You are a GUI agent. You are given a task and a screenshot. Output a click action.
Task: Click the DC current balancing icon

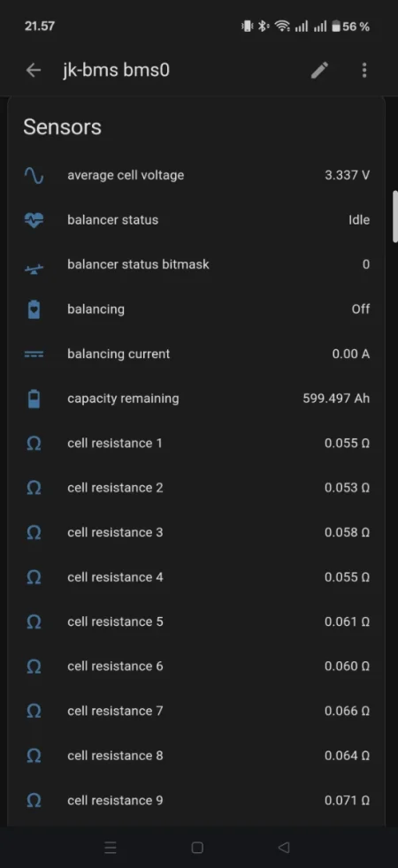[34, 354]
